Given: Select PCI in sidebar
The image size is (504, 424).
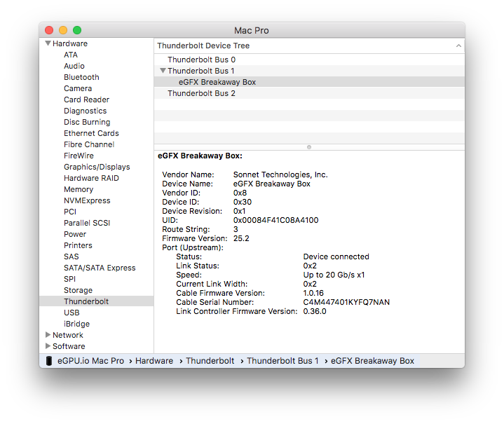Looking at the screenshot, I should (70, 212).
